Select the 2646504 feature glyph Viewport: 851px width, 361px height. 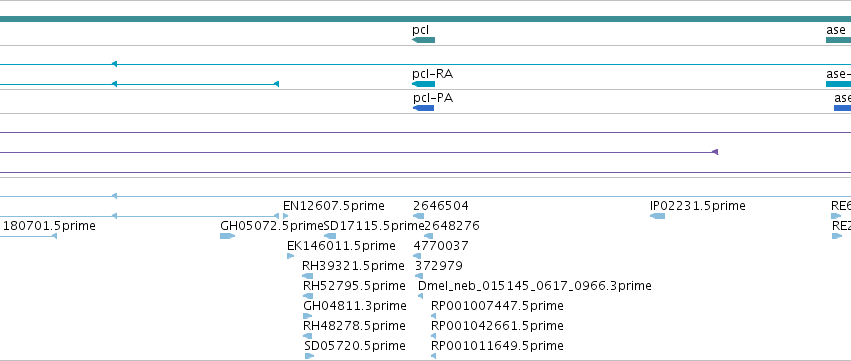[418, 216]
